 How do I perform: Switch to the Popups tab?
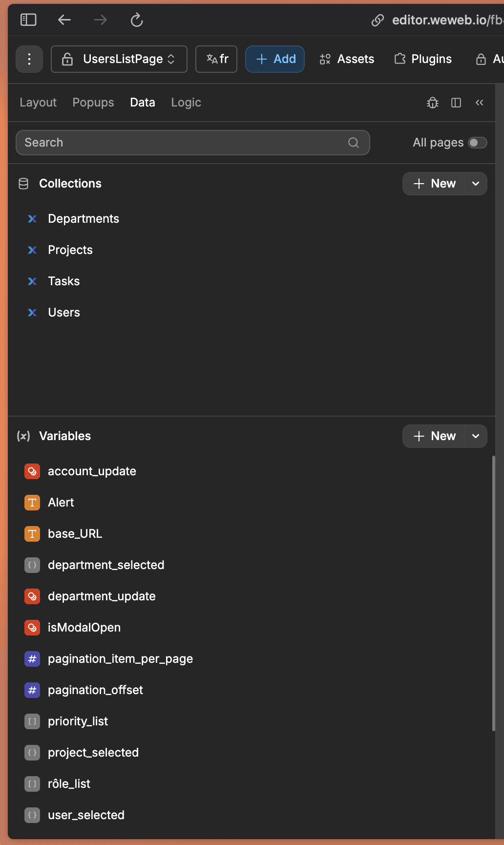[x=93, y=103]
